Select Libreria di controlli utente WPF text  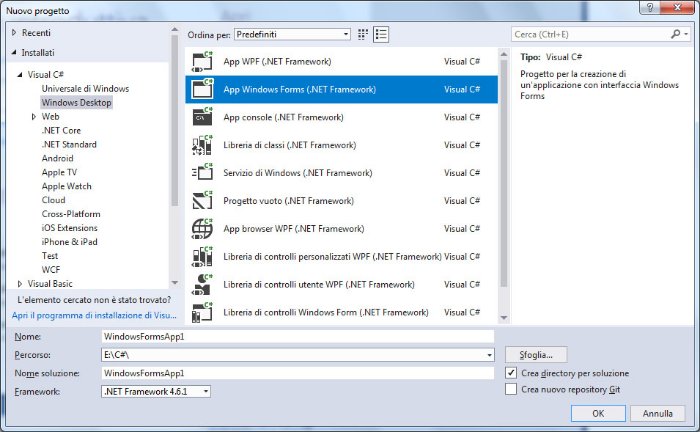319,284
